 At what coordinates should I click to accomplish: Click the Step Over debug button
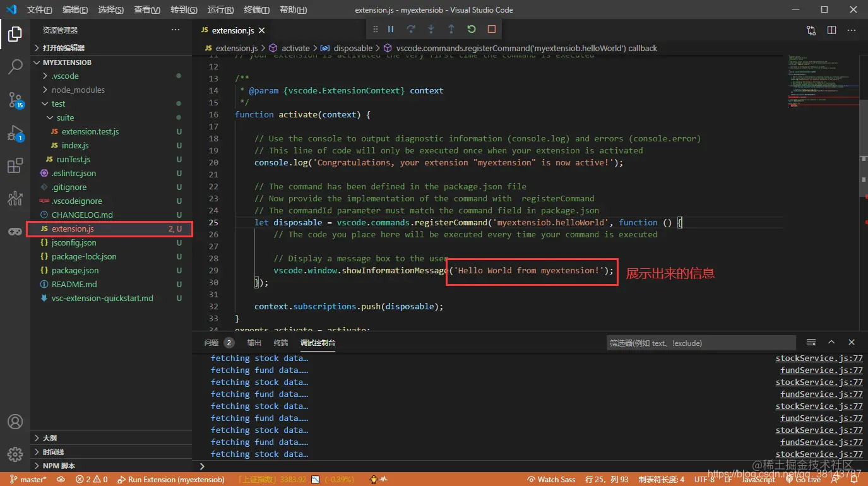pos(411,29)
